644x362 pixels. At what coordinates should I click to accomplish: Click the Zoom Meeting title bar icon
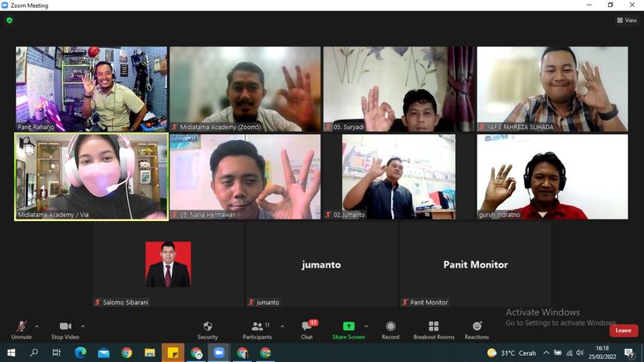(x=5, y=5)
